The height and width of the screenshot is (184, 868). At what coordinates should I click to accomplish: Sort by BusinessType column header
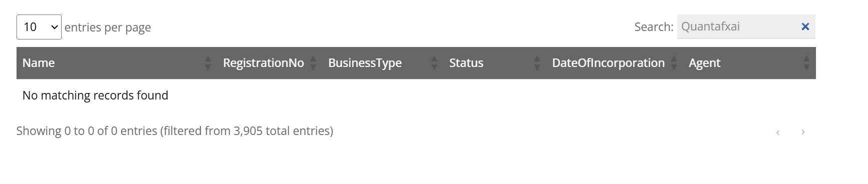click(365, 63)
